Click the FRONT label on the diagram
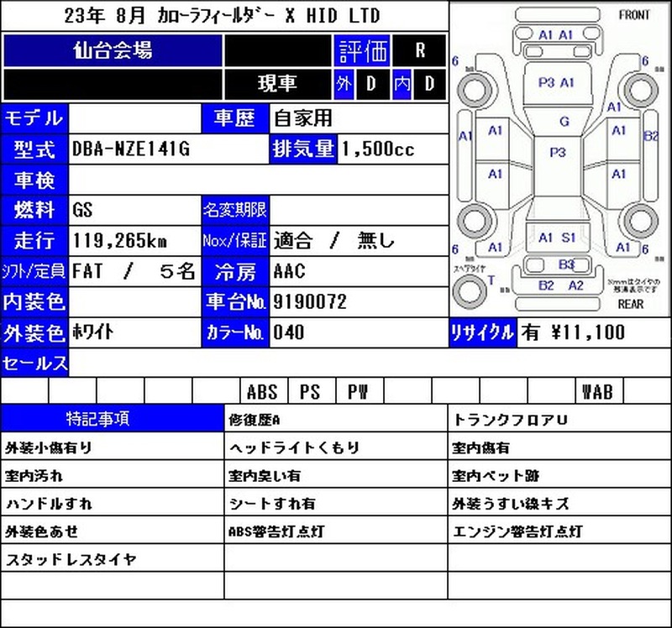672x628 pixels. point(634,15)
